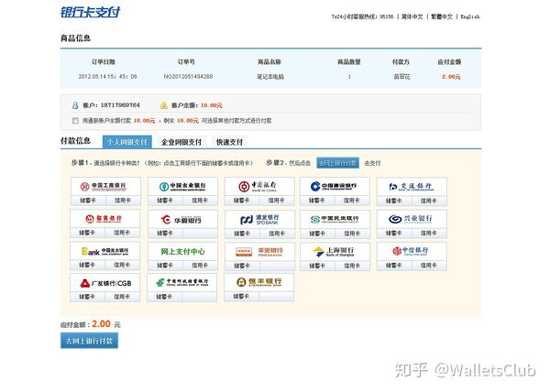This screenshot has height=392, width=550.
Task: Open the 快速支付 tab
Action: (229, 142)
